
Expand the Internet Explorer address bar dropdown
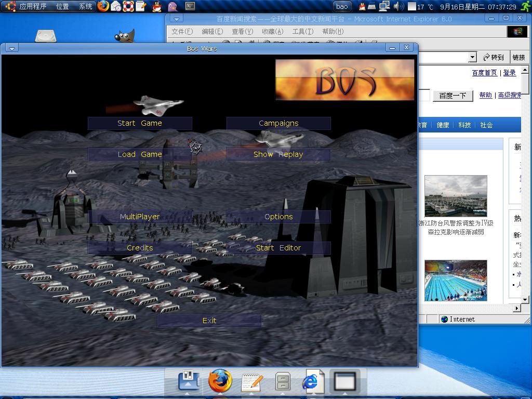(473, 57)
